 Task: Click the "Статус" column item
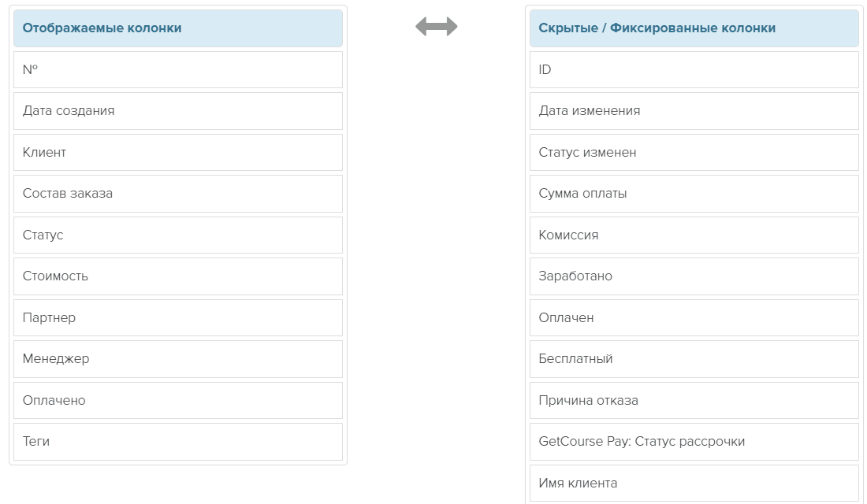click(177, 235)
